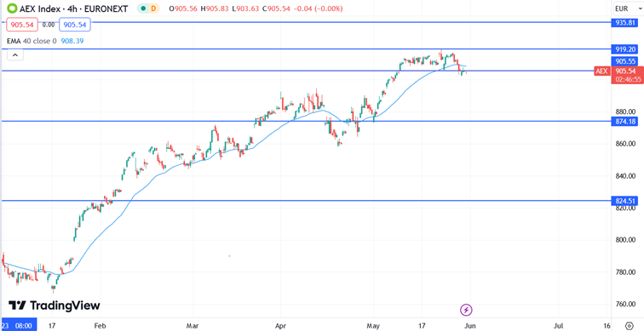This screenshot has height=331, width=644.
Task: Click the AEX Index symbol logo icon
Action: click(x=12, y=9)
